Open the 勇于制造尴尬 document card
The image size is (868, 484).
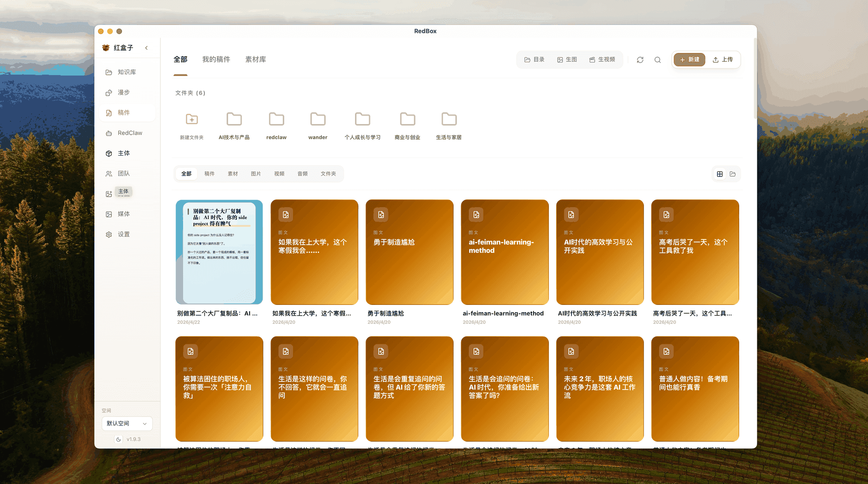coord(409,252)
